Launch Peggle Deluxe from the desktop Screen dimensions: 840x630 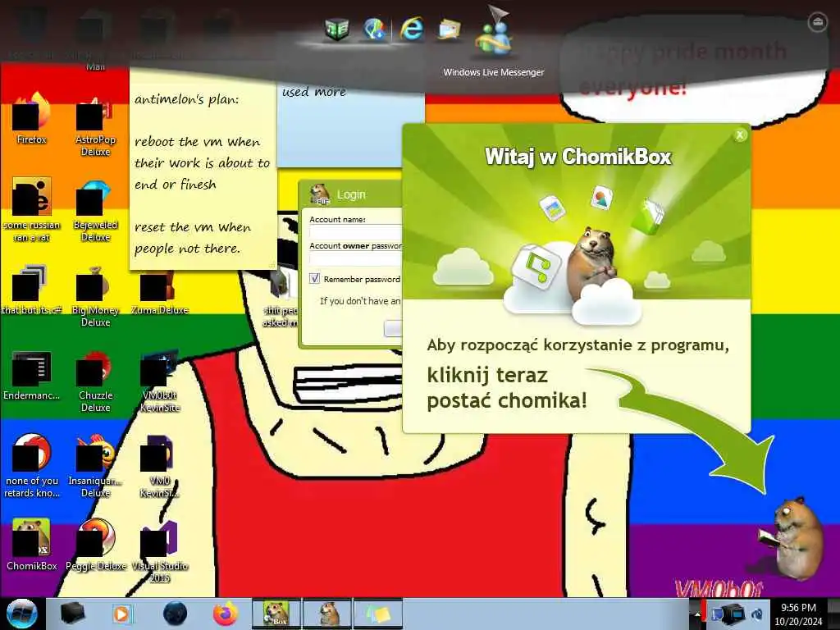[x=95, y=545]
